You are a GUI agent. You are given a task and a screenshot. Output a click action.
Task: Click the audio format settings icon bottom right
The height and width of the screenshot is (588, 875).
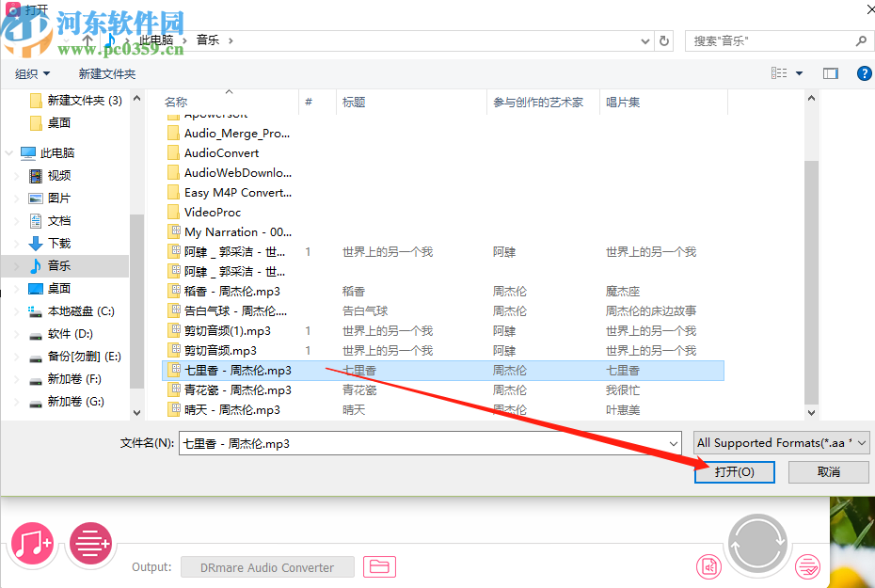click(709, 567)
